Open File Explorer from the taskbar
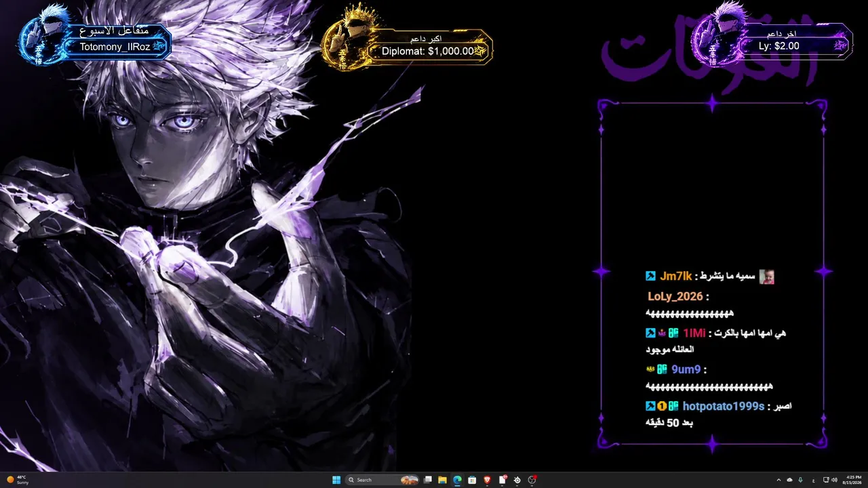Image resolution: width=868 pixels, height=488 pixels. (x=442, y=480)
